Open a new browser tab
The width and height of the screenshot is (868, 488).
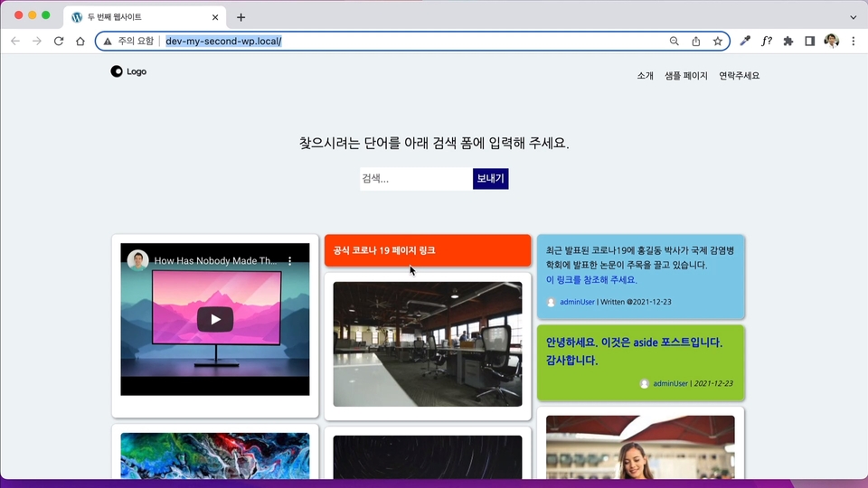(x=241, y=17)
